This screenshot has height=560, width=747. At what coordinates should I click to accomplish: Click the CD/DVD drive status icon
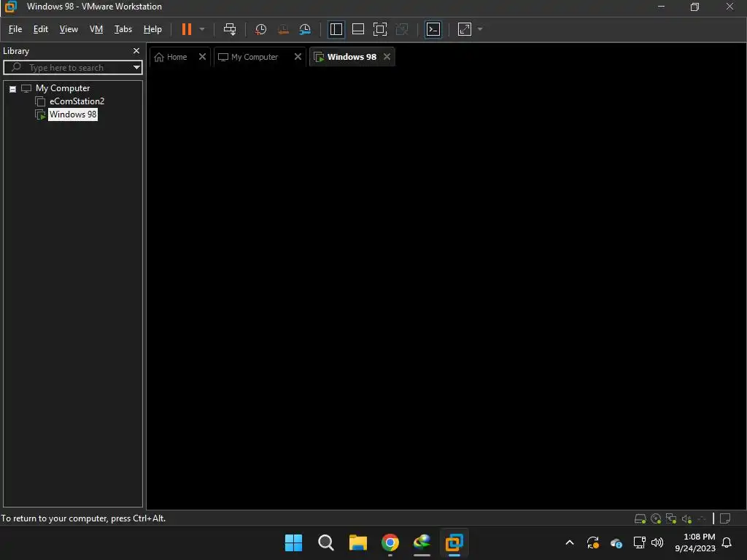tap(656, 519)
